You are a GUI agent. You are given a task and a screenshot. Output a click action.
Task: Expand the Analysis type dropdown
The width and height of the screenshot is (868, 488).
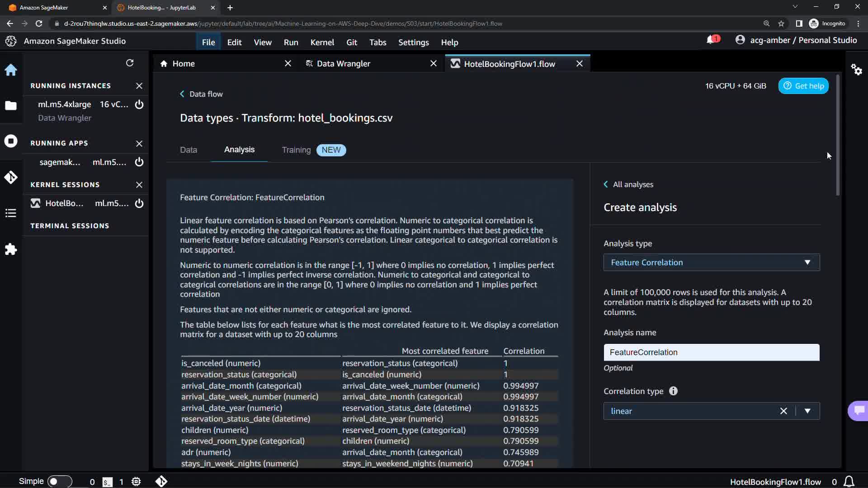tap(711, 263)
